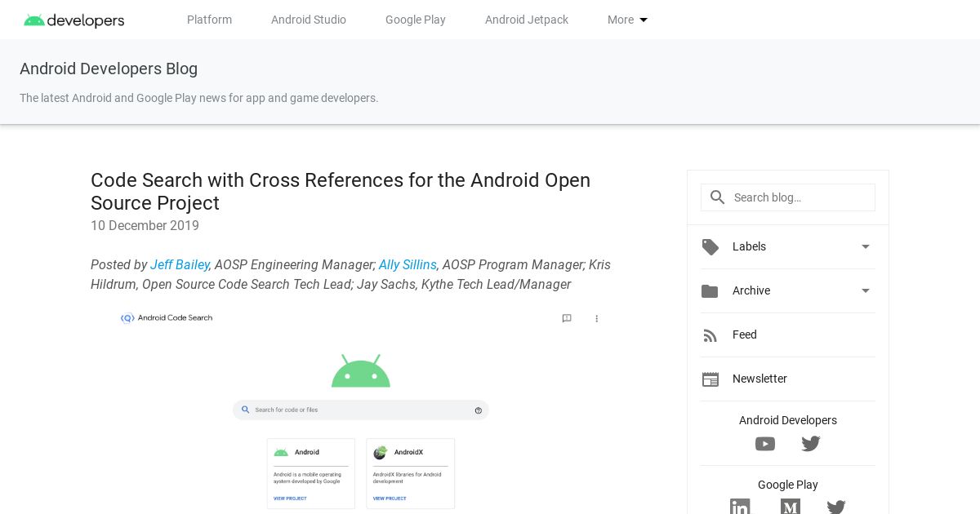Click the Archive folder icon

(x=710, y=290)
